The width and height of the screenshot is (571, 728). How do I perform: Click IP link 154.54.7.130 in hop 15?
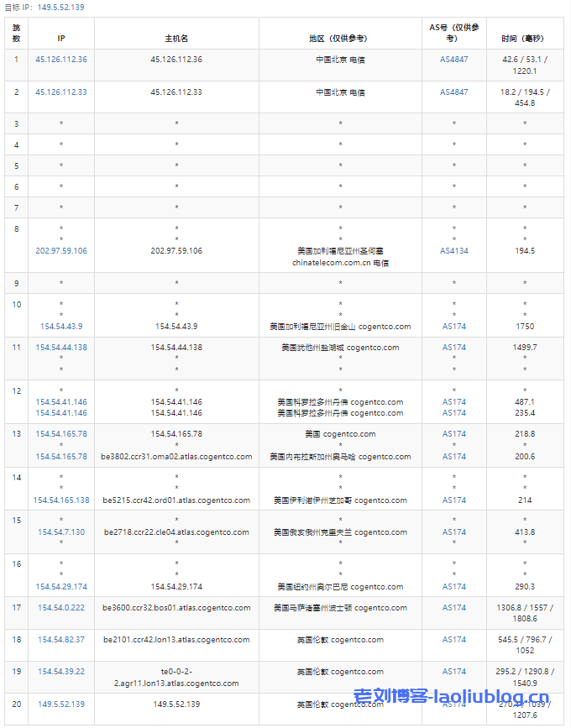click(61, 532)
